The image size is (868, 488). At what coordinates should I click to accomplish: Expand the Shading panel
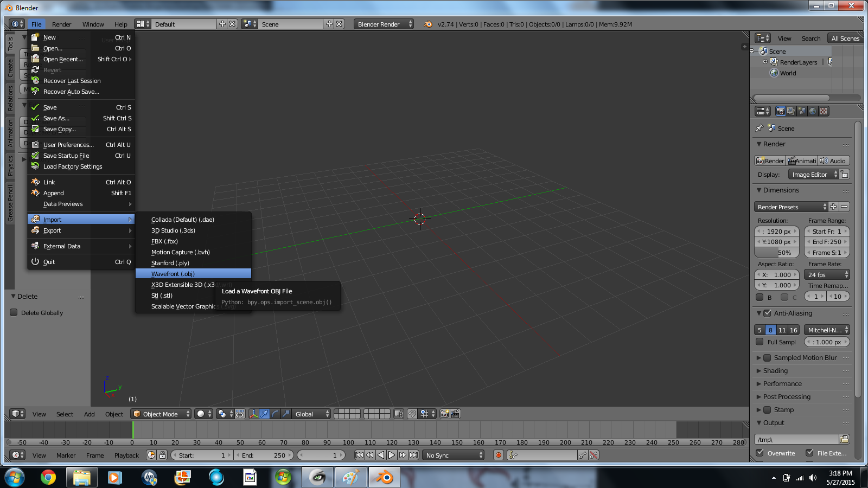pos(775,371)
